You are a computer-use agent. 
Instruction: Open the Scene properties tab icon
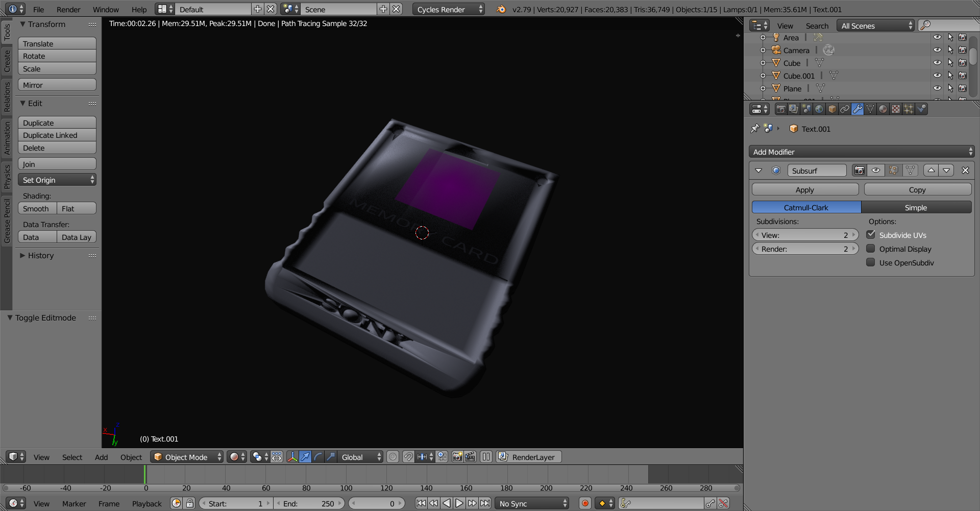[806, 109]
